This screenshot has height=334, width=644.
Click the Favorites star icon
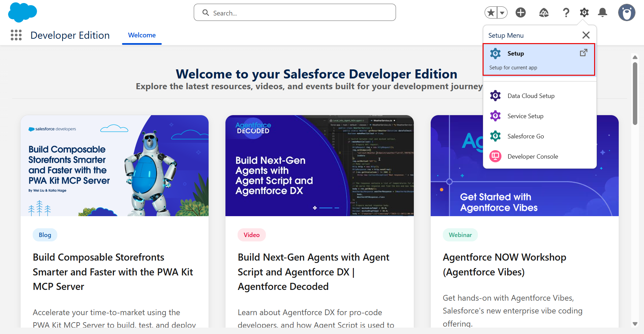(x=491, y=13)
